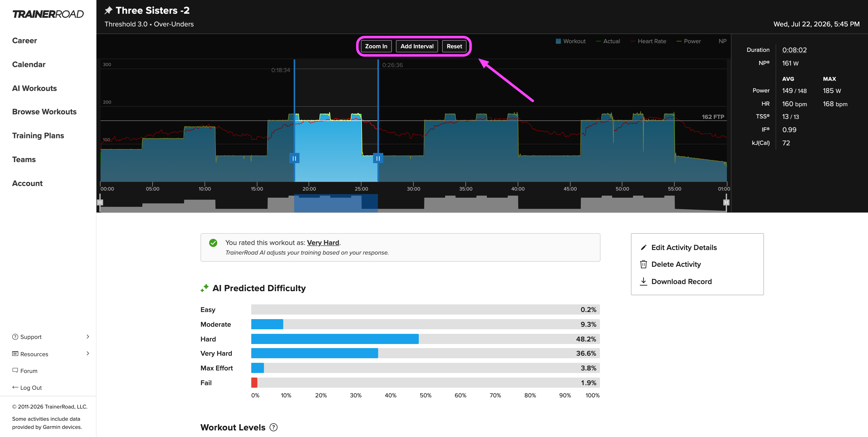The image size is (868, 437).
Task: Click the Forum speech bubble icon
Action: click(x=15, y=370)
